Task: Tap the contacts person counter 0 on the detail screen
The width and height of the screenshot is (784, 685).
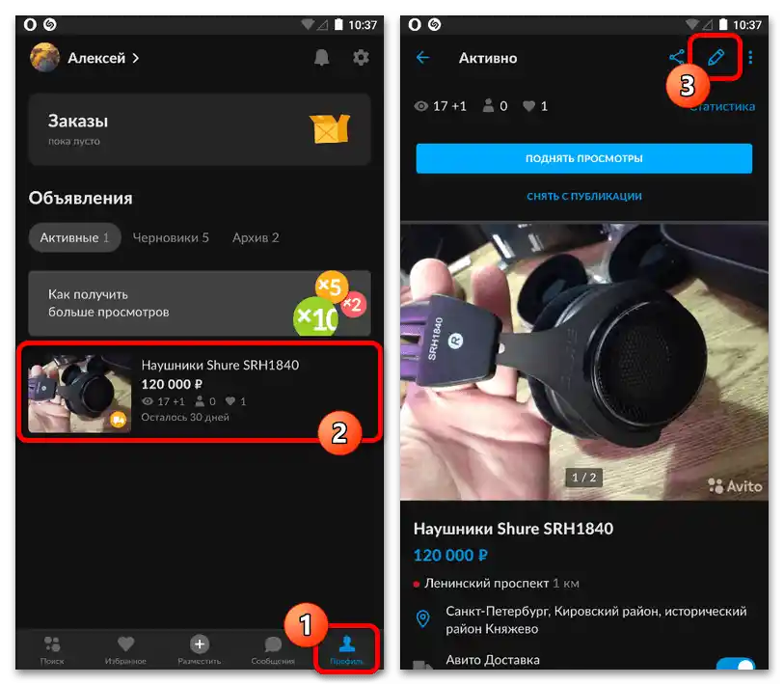Action: point(495,106)
